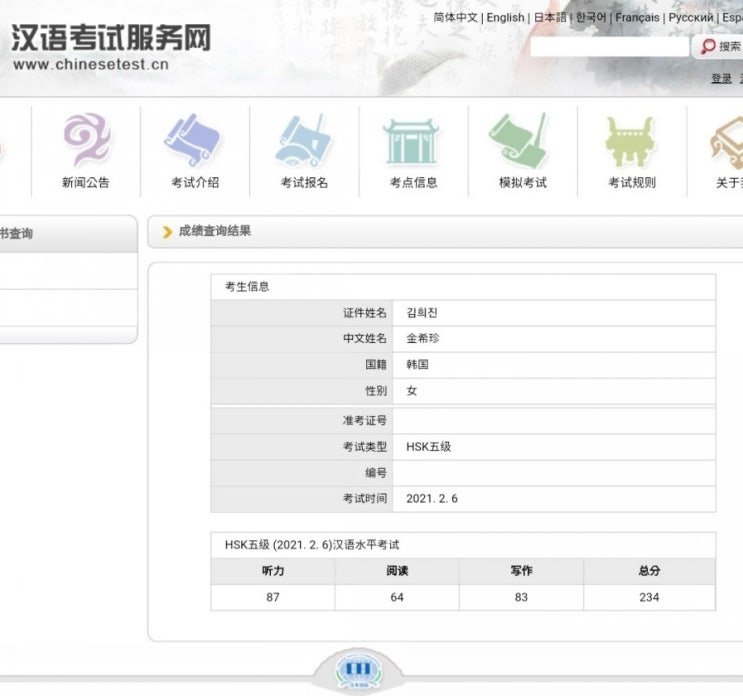Switch language to 简体中文
The image size is (743, 696).
coord(455,18)
